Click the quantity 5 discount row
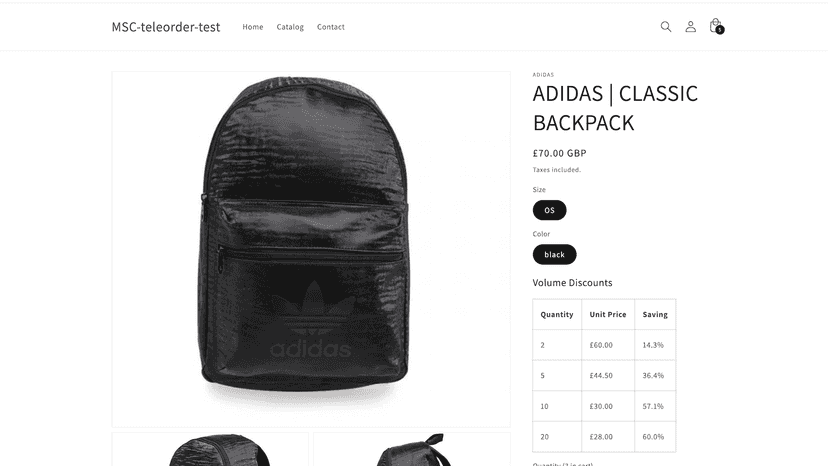 (x=604, y=376)
